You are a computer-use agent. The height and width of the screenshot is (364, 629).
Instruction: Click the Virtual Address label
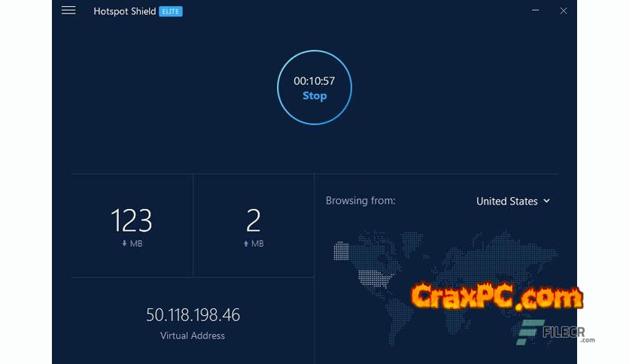coord(193,335)
